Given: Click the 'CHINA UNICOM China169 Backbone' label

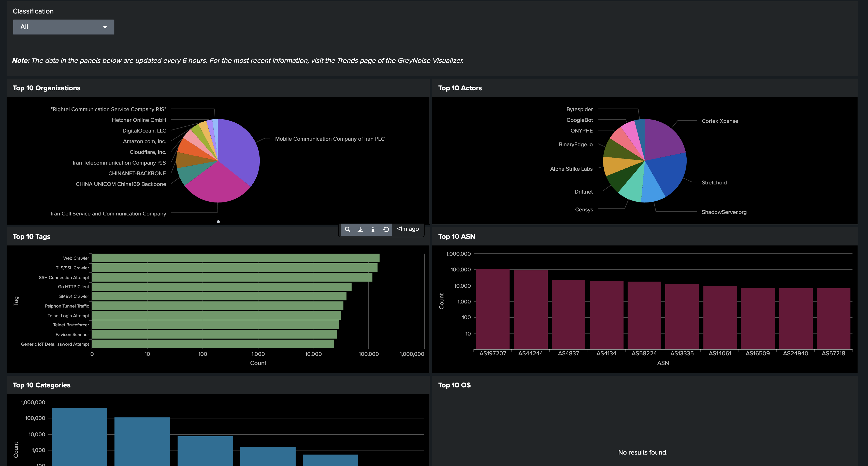Looking at the screenshot, I should (x=121, y=184).
